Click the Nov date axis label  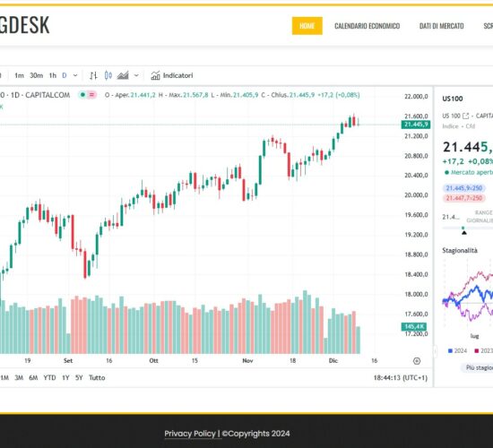pyautogui.click(x=247, y=360)
